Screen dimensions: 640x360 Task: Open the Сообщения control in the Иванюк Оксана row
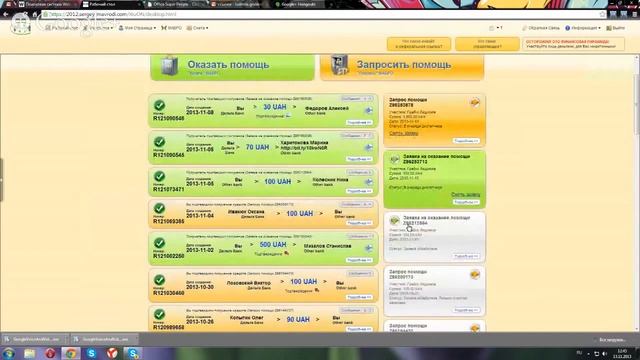coord(357,204)
